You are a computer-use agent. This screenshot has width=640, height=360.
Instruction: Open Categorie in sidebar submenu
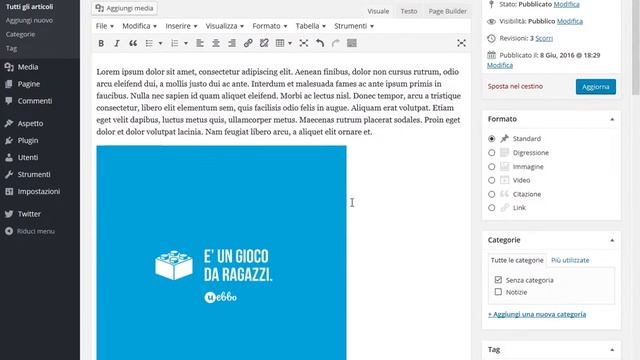[x=20, y=34]
